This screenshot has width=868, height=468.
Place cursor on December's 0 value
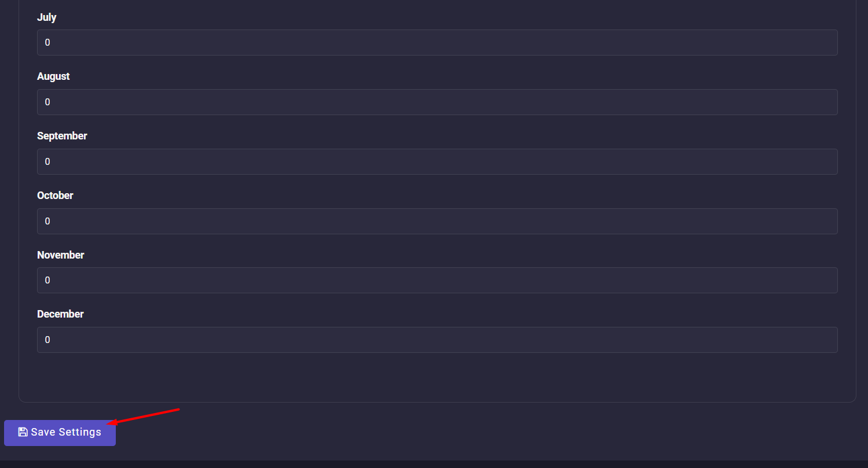tap(47, 340)
